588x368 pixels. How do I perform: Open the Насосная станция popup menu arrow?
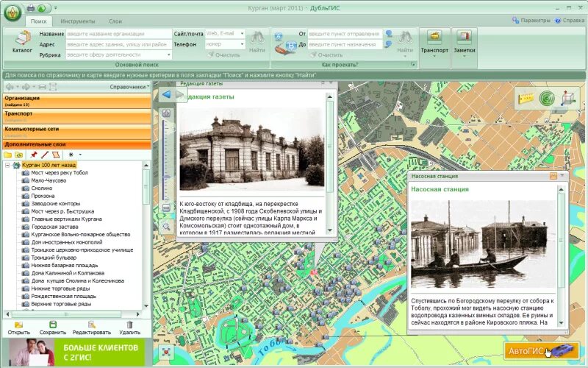tap(562, 176)
